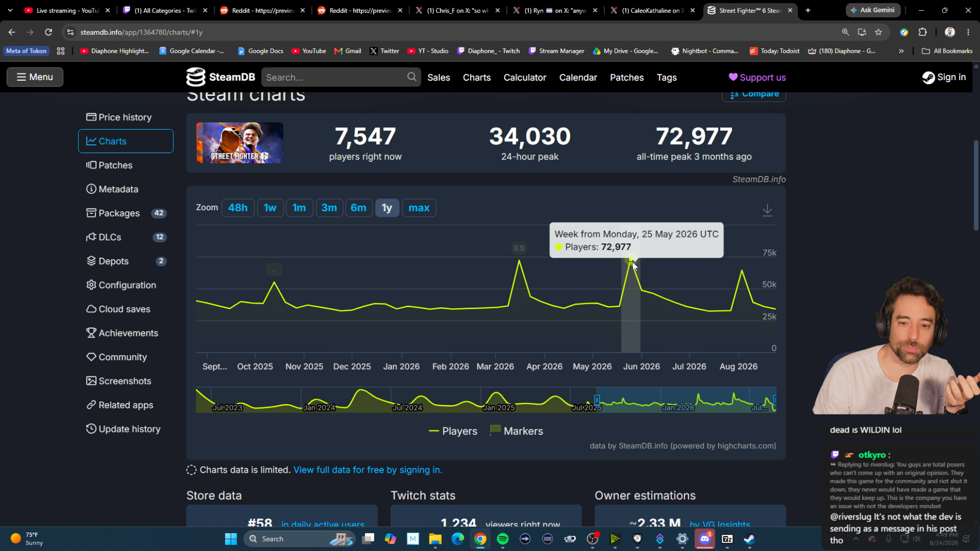980x551 pixels.
Task: Set chart zoom to 48h
Action: click(x=238, y=208)
